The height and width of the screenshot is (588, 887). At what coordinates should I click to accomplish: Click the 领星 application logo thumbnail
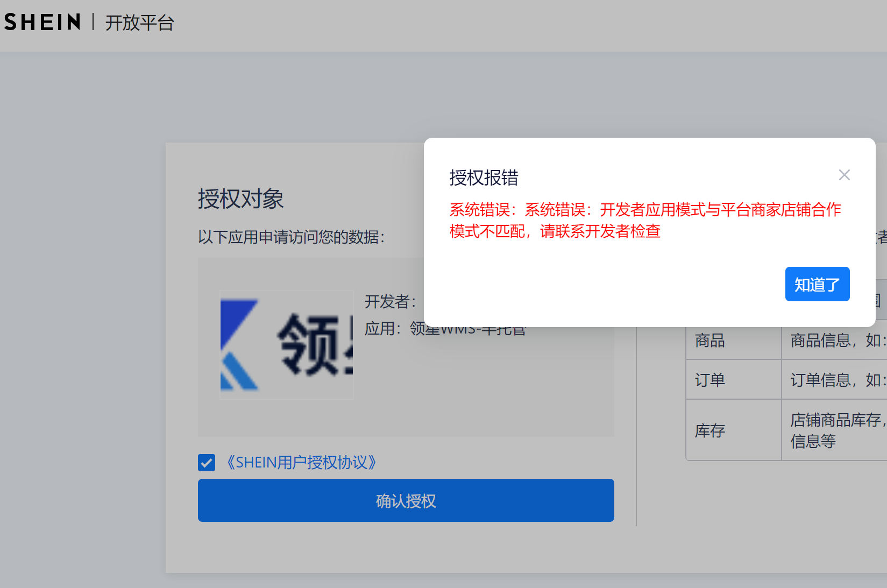(287, 345)
